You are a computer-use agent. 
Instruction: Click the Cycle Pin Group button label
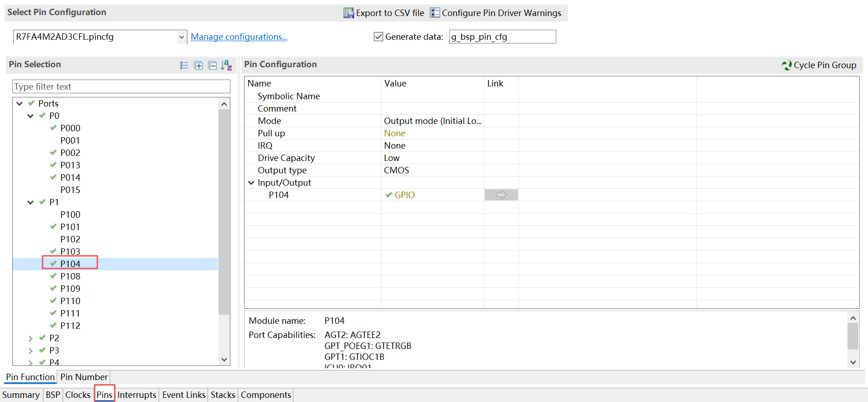click(825, 65)
